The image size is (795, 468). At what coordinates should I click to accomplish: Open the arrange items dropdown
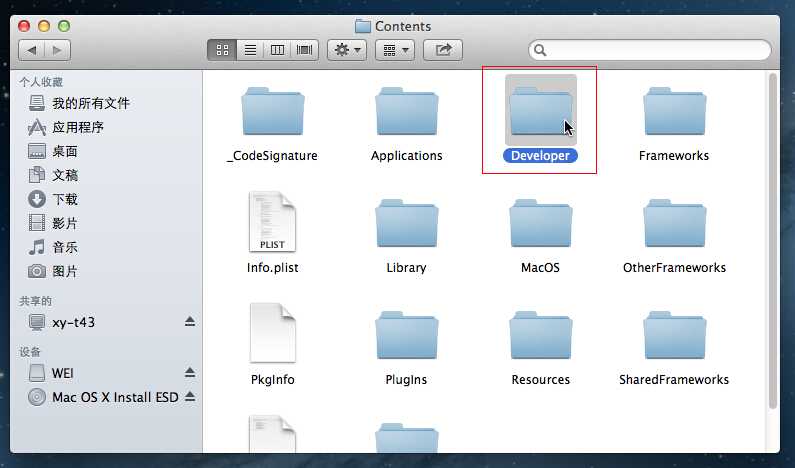pyautogui.click(x=395, y=50)
